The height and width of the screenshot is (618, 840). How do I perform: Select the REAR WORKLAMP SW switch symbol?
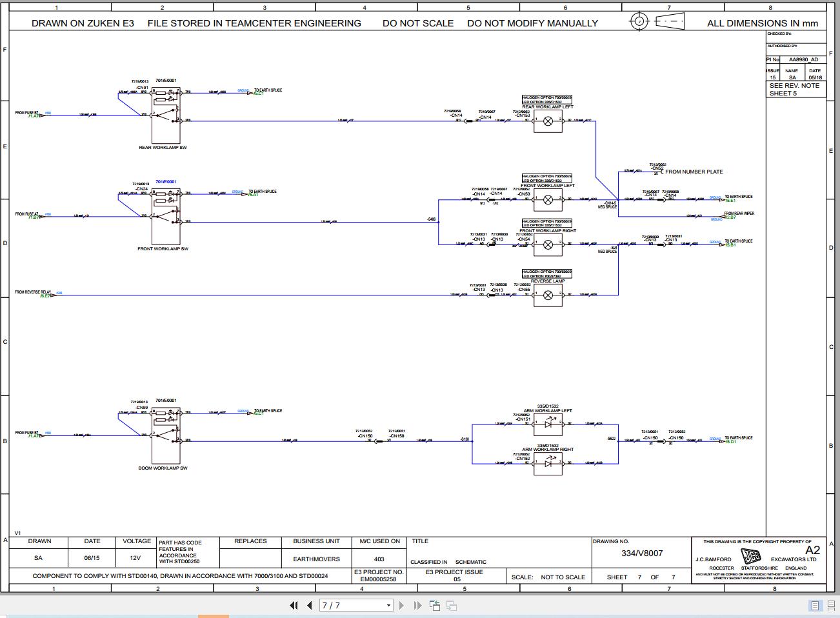coord(166,116)
